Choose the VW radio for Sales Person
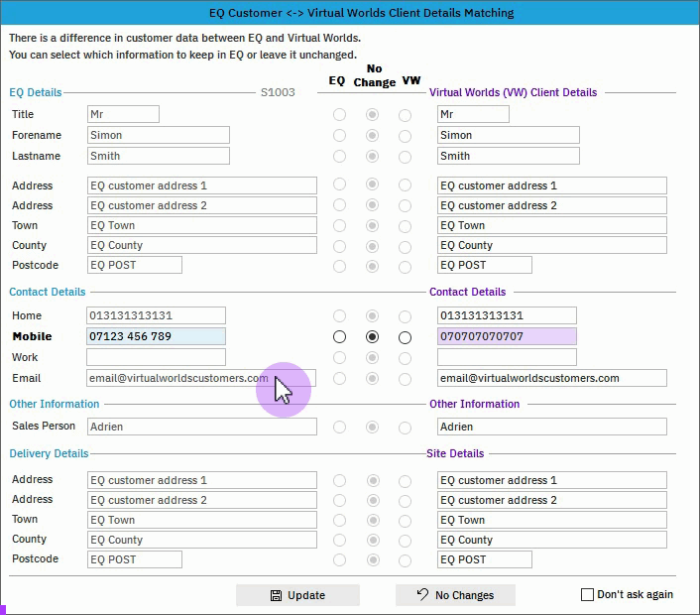Image resolution: width=700 pixels, height=615 pixels. click(405, 427)
